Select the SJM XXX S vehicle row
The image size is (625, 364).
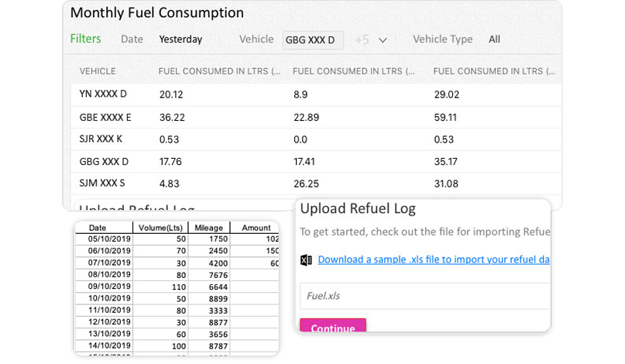tap(102, 184)
